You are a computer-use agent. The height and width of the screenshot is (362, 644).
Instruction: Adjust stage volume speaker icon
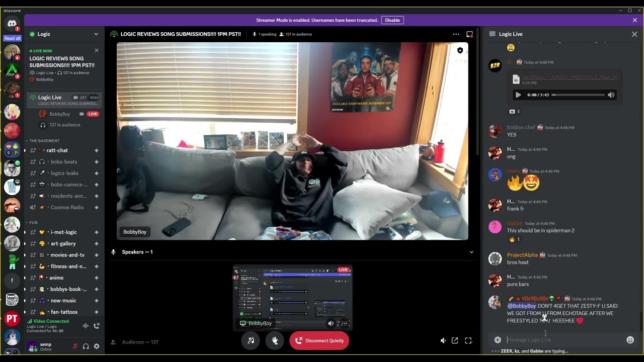443,340
